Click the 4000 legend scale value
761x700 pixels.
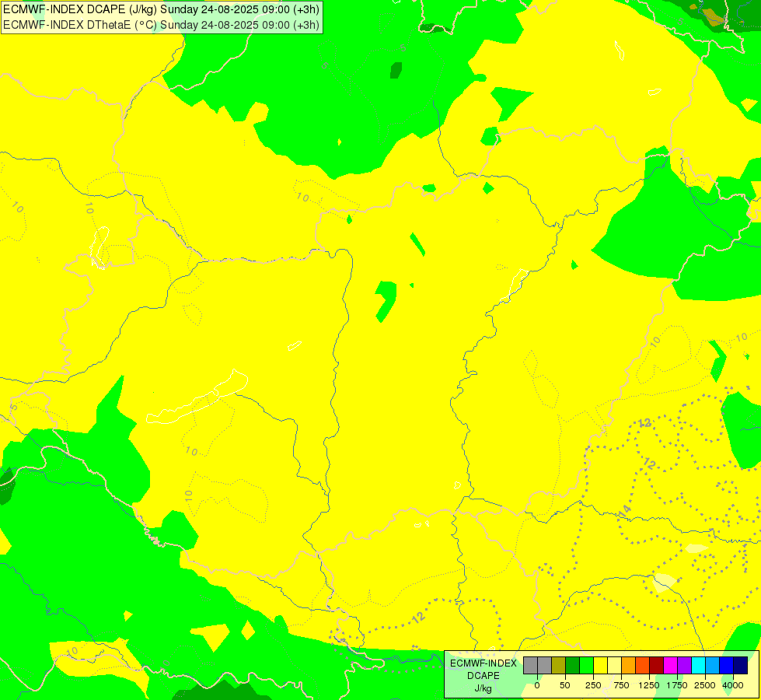click(x=733, y=685)
